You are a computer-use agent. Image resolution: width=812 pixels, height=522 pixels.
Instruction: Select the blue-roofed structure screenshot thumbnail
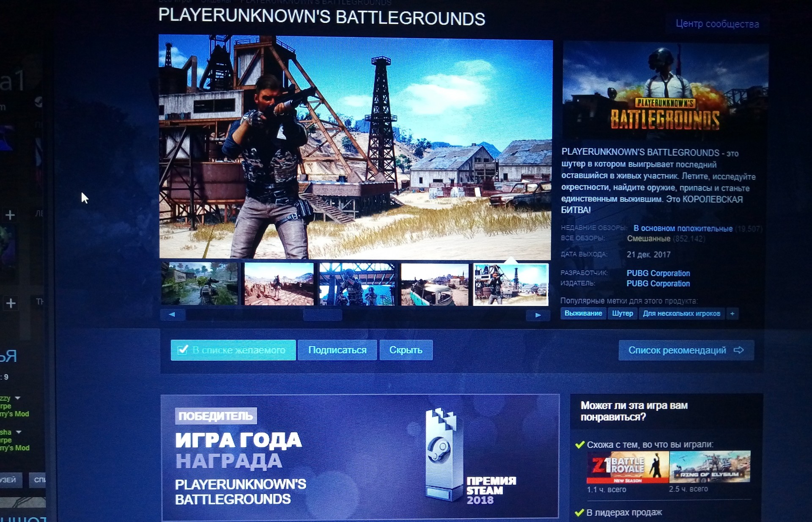tap(357, 284)
